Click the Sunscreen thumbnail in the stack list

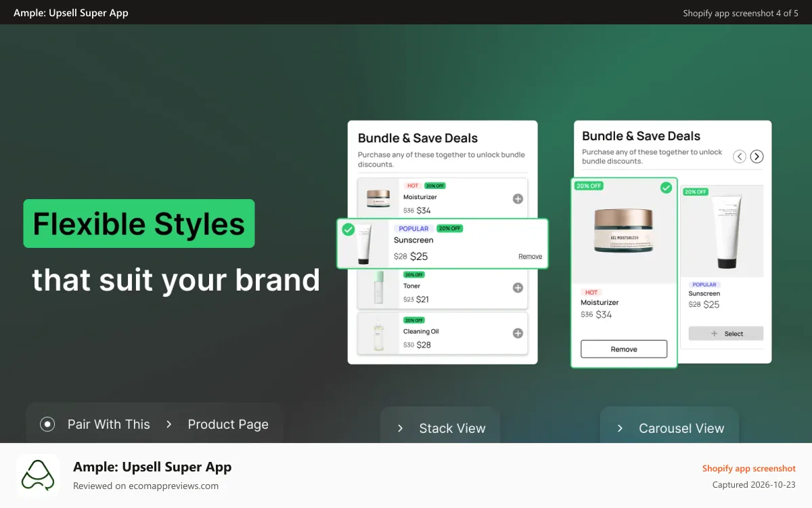[x=363, y=244]
